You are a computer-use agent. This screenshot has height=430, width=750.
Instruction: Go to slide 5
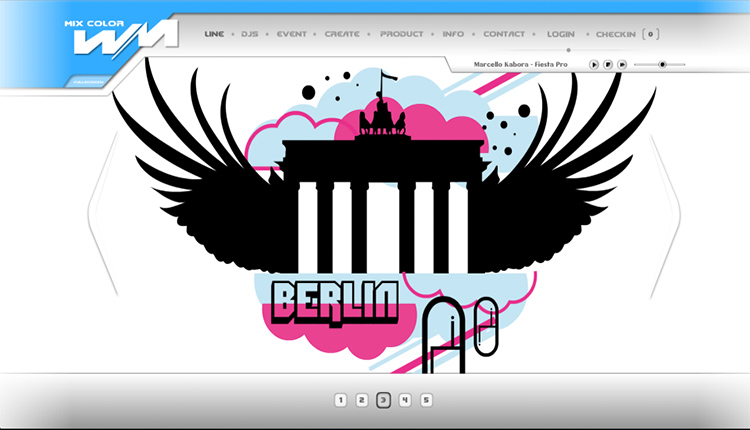coord(426,400)
